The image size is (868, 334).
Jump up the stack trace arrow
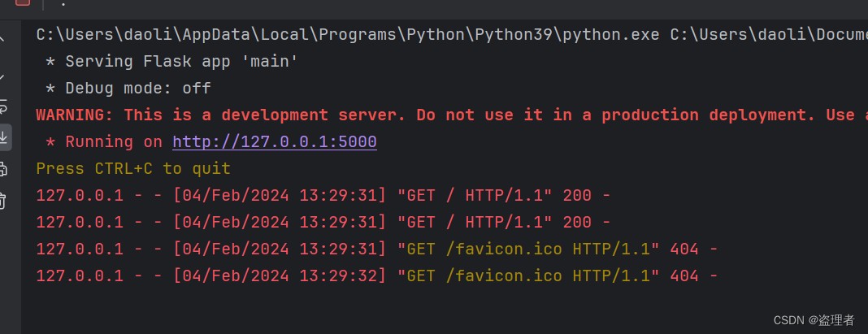(2, 39)
